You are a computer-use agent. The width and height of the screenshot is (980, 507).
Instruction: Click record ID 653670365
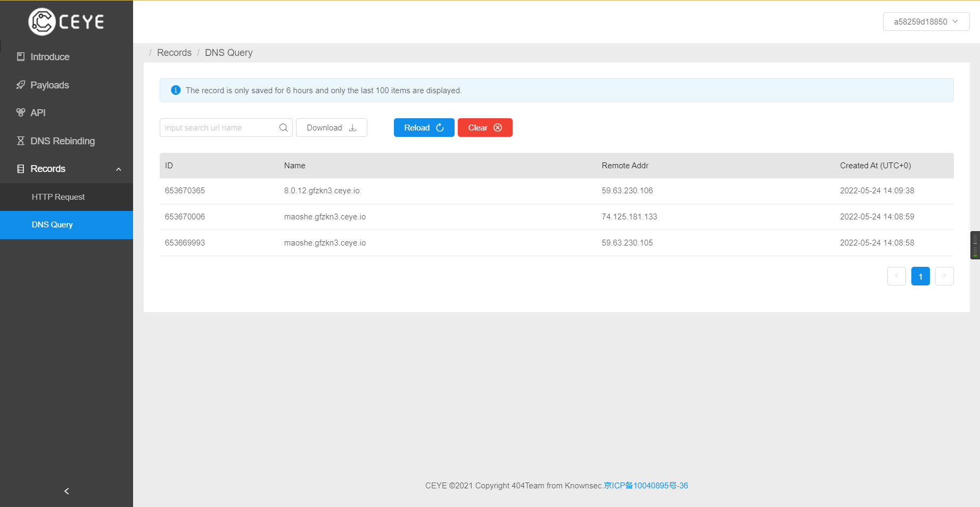click(185, 191)
